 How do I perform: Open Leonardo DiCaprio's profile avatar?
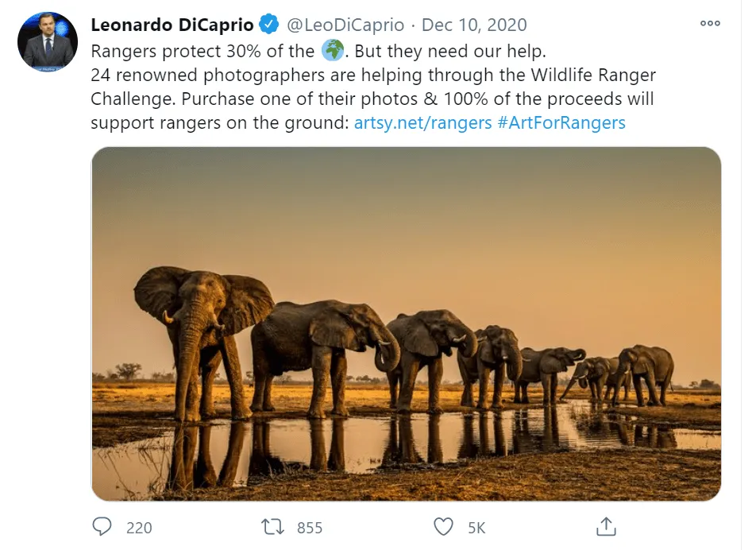point(48,41)
